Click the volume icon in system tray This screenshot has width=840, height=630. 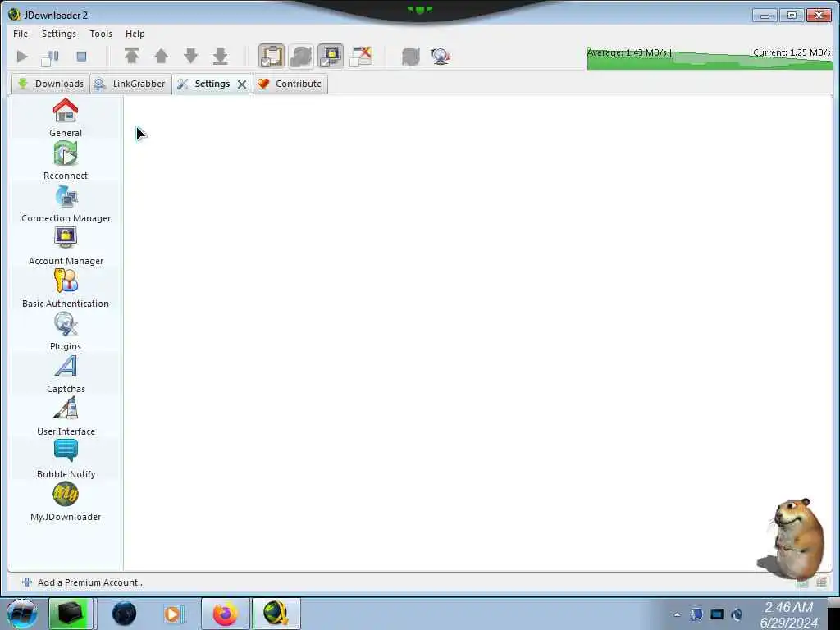(x=737, y=614)
